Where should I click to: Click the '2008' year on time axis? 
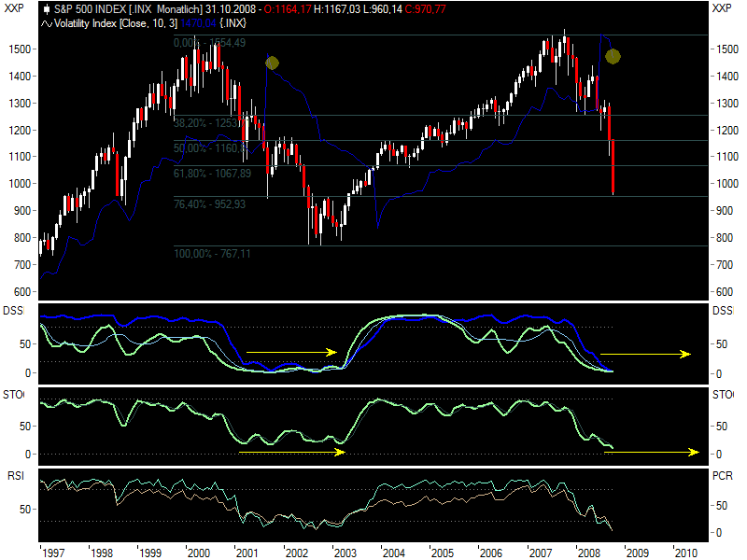[589, 553]
